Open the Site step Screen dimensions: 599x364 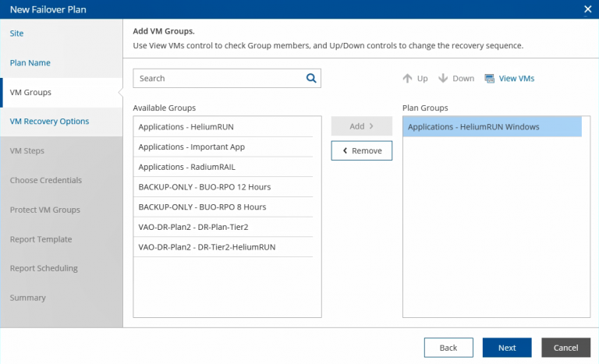(61, 34)
